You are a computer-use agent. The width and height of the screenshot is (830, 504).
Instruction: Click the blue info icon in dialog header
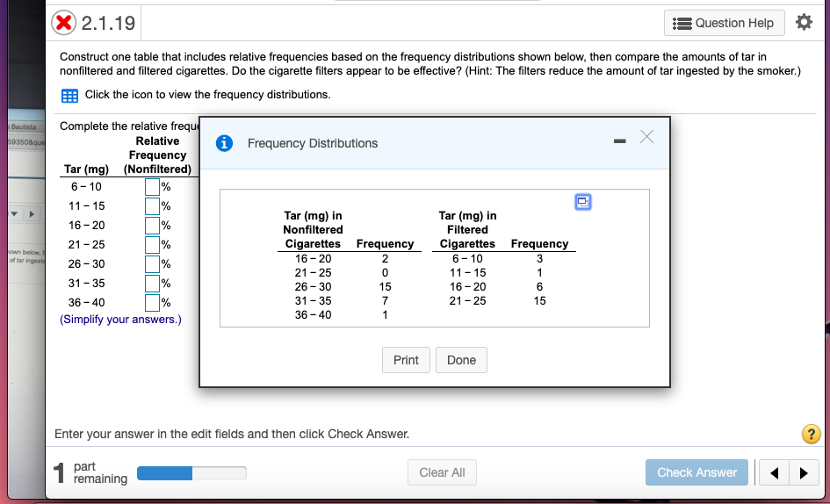[x=225, y=143]
